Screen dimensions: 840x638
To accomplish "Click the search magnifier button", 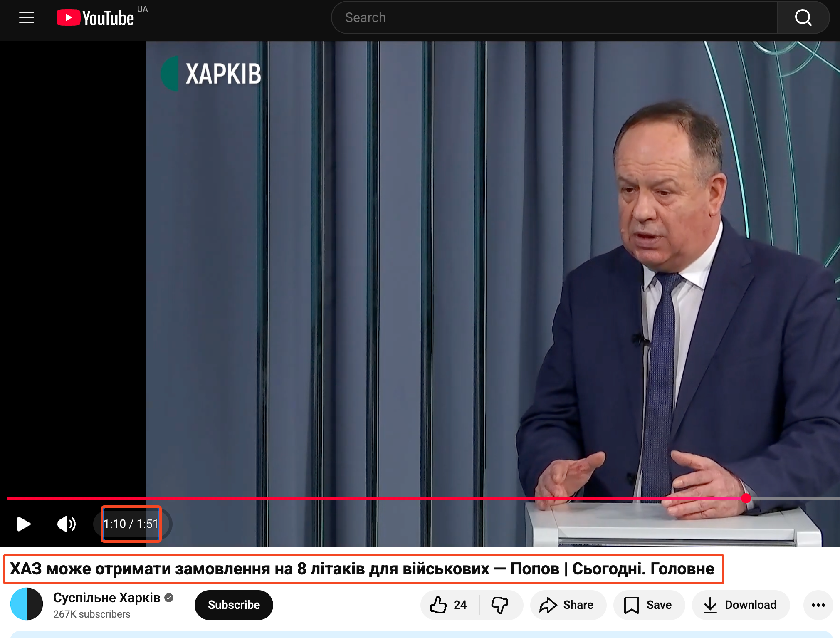I will click(x=803, y=17).
